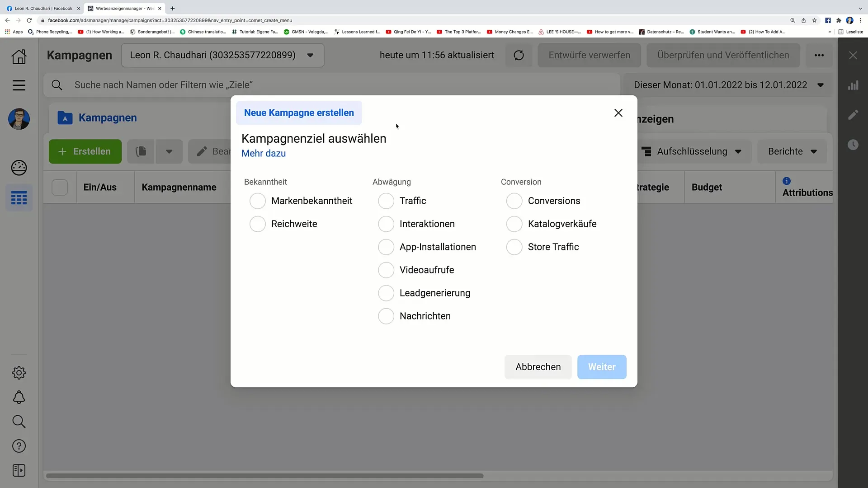Click the Weiter continue button
Image resolution: width=868 pixels, height=488 pixels.
click(602, 366)
